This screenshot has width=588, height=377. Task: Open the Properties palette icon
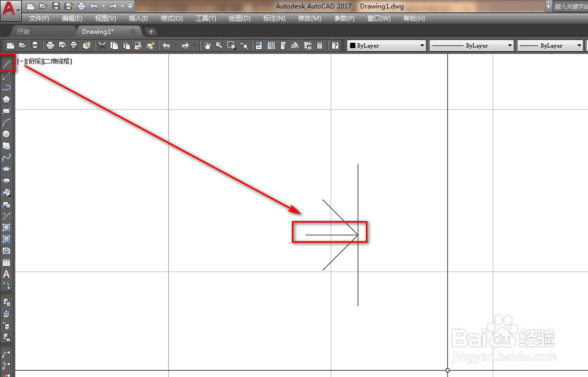point(259,46)
